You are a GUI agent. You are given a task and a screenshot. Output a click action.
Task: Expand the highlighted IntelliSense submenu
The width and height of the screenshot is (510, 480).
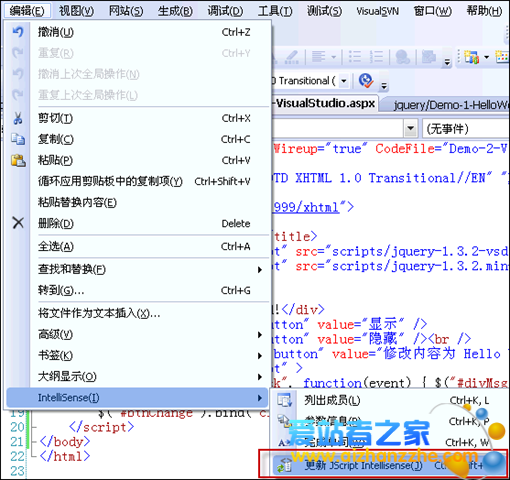point(137,398)
